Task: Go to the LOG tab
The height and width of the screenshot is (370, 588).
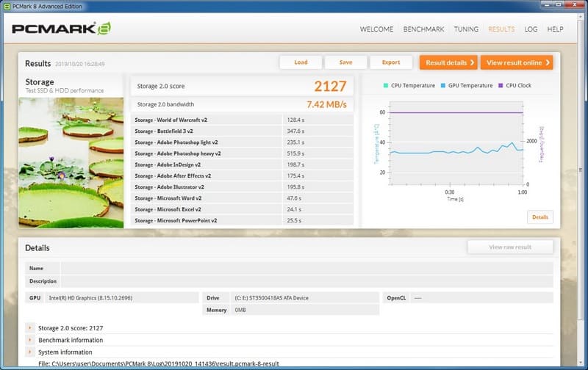Action: click(x=531, y=29)
